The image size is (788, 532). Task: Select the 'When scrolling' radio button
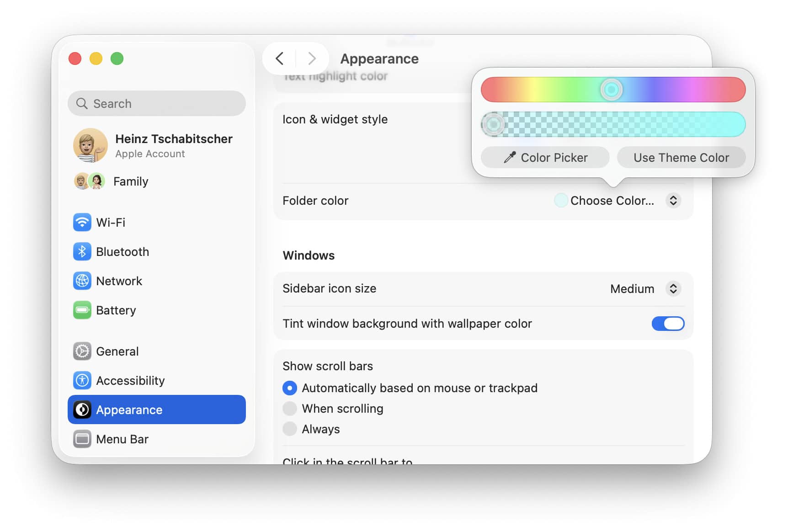[290, 409]
